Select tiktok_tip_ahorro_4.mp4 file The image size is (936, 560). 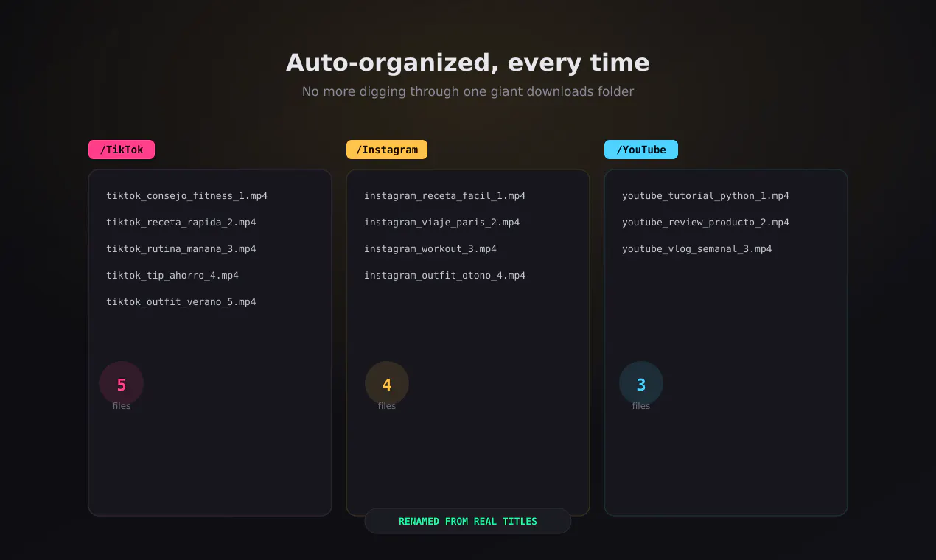click(172, 276)
